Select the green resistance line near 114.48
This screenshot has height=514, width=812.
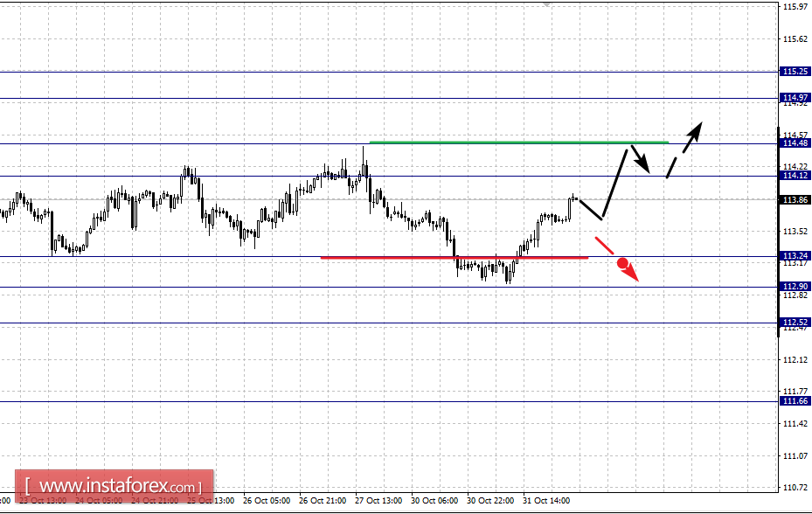(x=519, y=142)
